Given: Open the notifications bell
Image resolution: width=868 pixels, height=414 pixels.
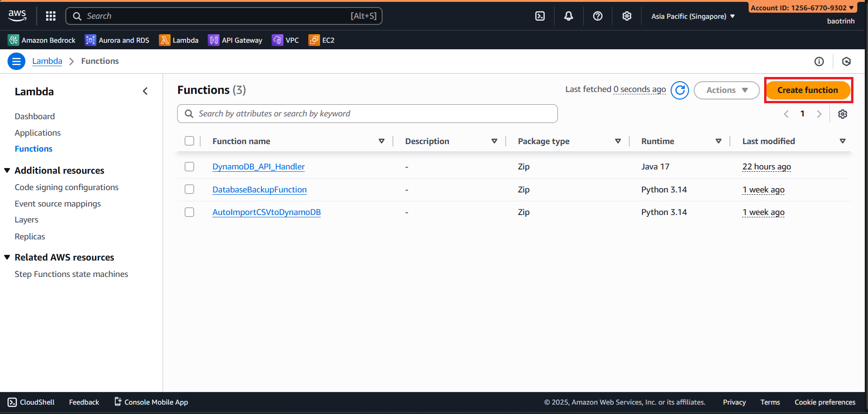Looking at the screenshot, I should [569, 16].
